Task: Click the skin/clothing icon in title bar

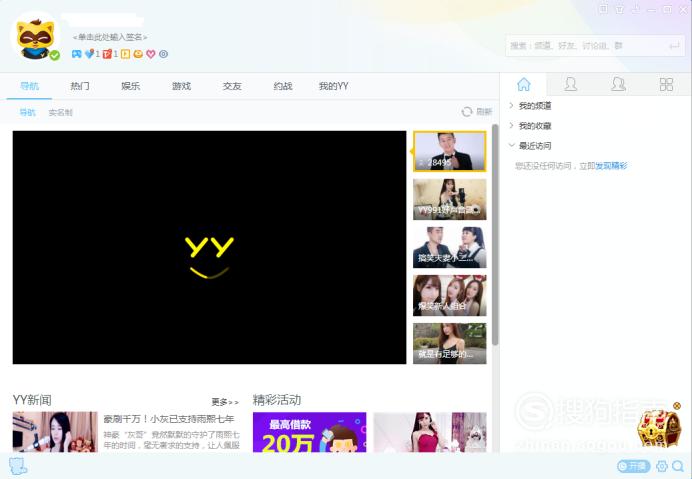Action: pyautogui.click(x=620, y=9)
